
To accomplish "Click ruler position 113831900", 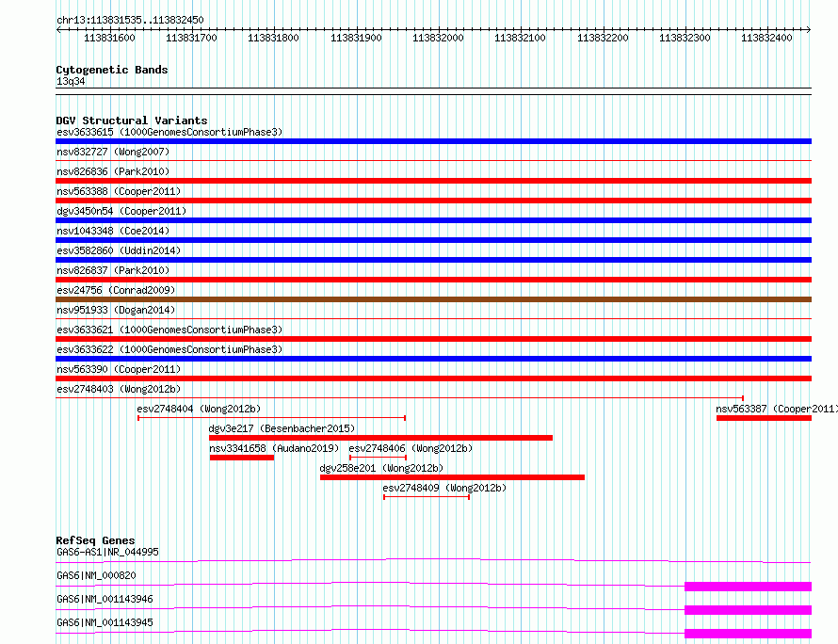I will (356, 38).
